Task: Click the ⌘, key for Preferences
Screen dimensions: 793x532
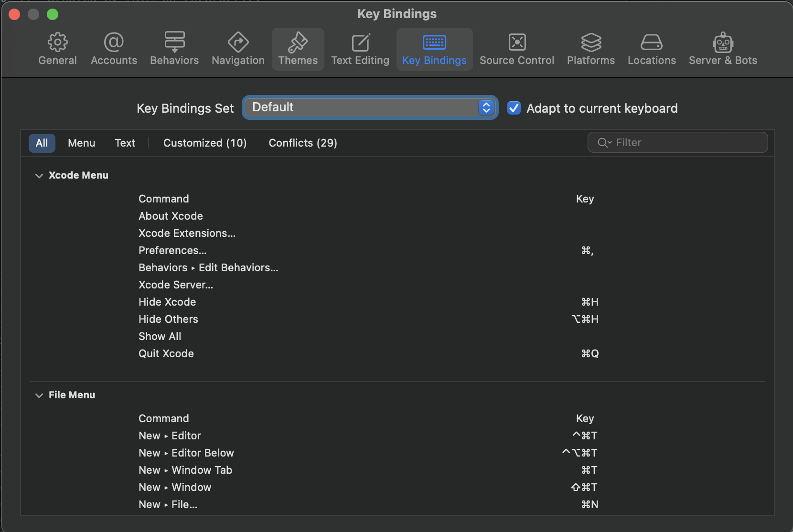Action: click(x=588, y=250)
